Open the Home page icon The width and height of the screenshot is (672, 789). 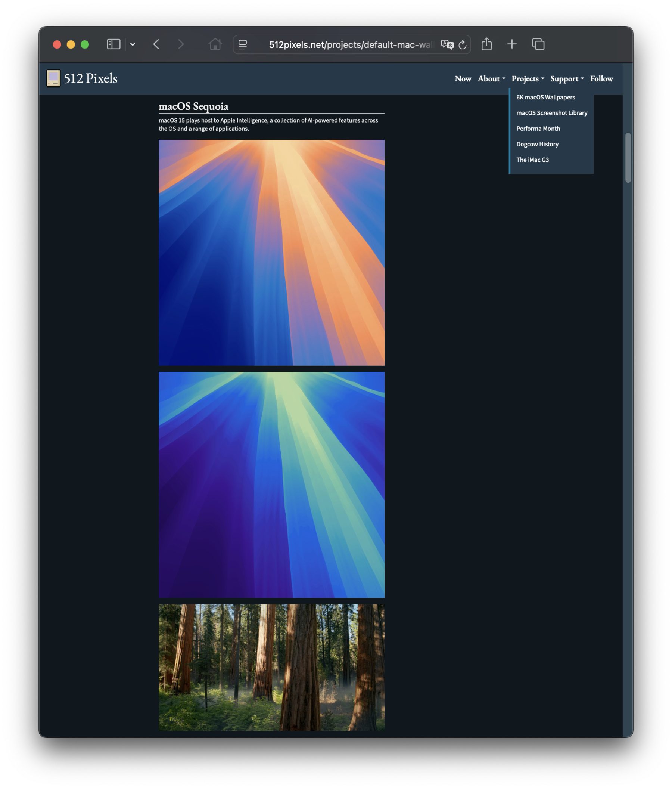pos(215,44)
